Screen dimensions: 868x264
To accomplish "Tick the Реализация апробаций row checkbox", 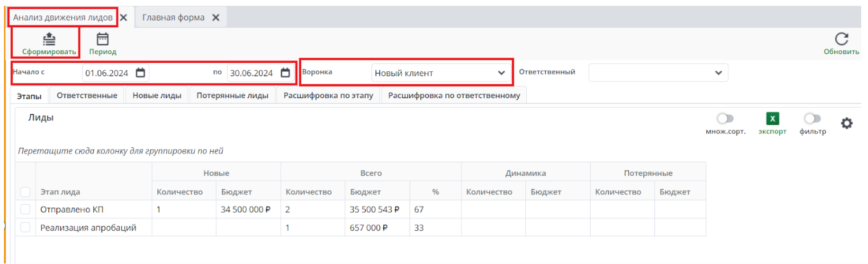I will tap(25, 228).
